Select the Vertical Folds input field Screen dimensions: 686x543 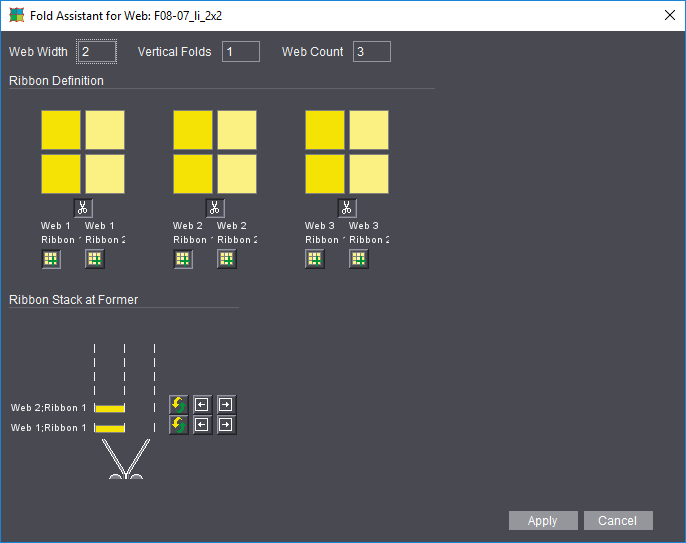pyautogui.click(x=240, y=51)
